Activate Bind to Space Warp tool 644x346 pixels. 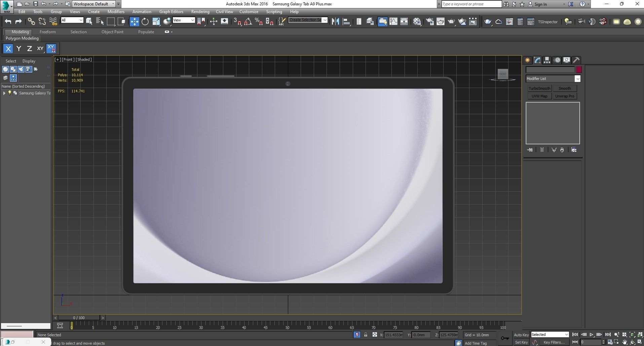click(53, 21)
